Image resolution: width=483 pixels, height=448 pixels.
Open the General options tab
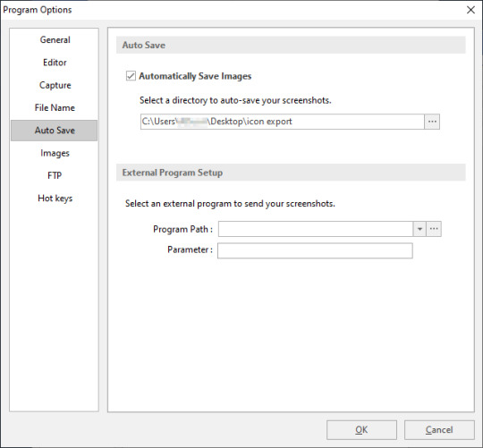(55, 39)
